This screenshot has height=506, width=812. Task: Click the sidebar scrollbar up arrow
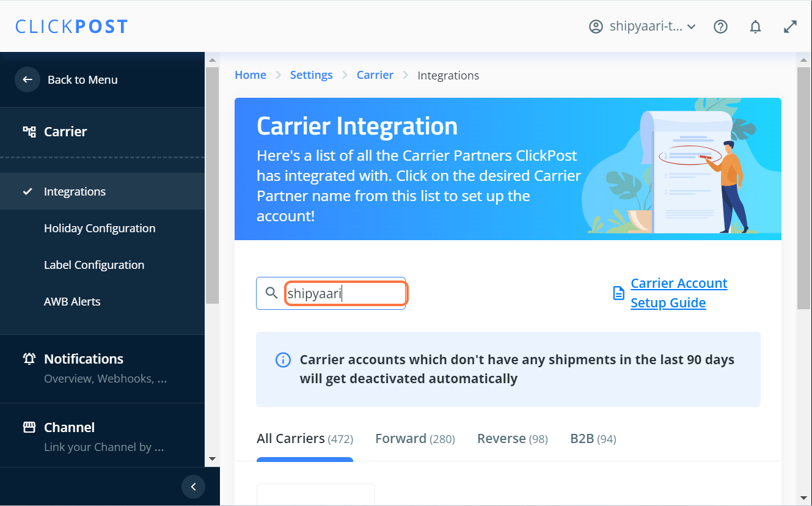[x=212, y=60]
